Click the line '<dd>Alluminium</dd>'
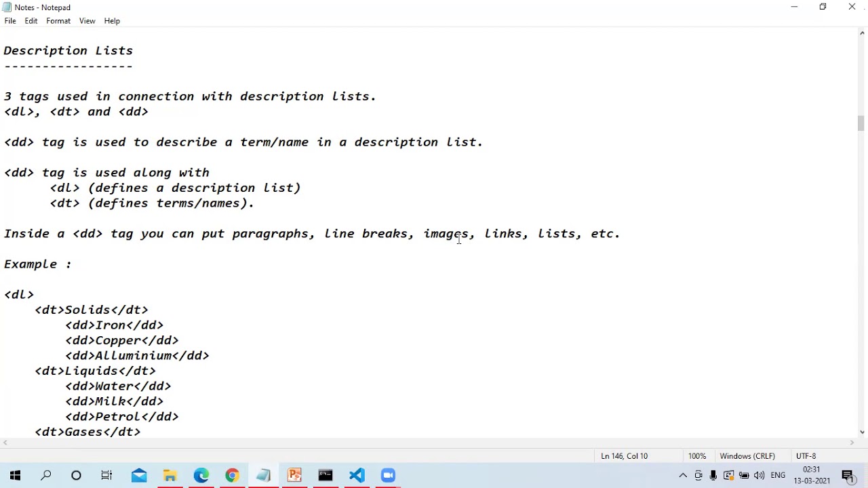Screen dimensions: 868x488 coord(137,356)
